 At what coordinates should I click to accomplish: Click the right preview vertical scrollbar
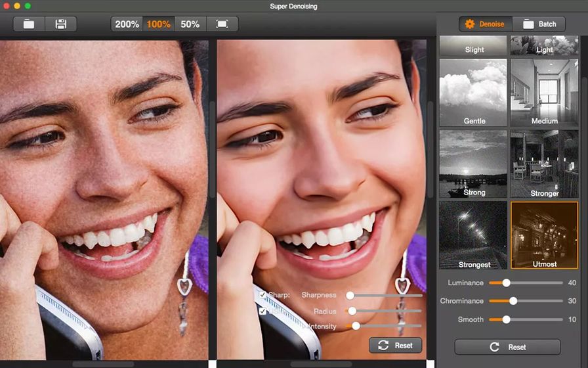click(x=430, y=150)
